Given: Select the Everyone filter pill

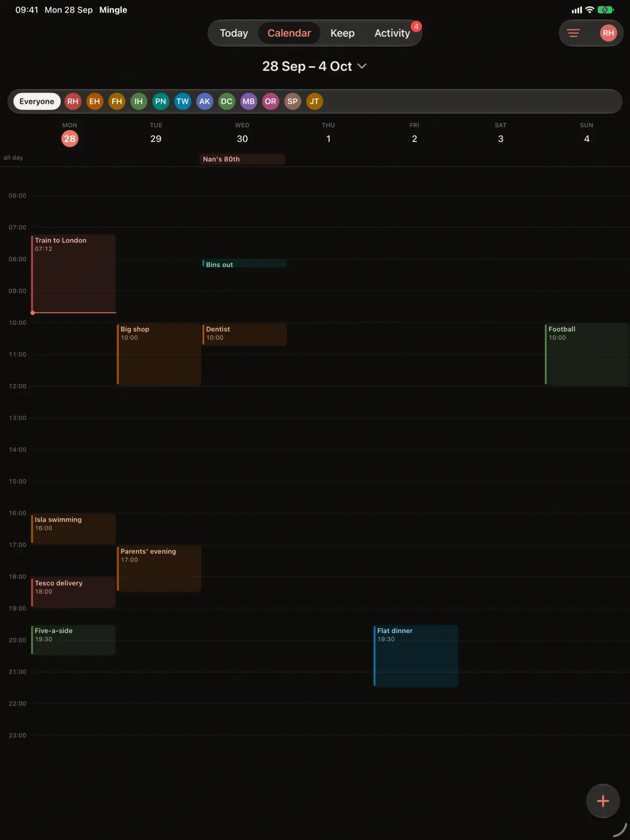Looking at the screenshot, I should pos(37,101).
